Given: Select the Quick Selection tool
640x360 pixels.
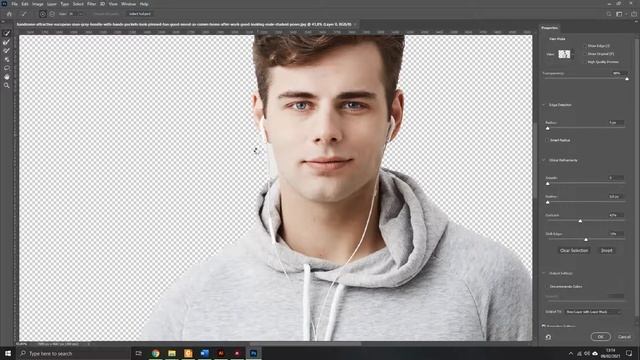Looking at the screenshot, I should point(7,33).
